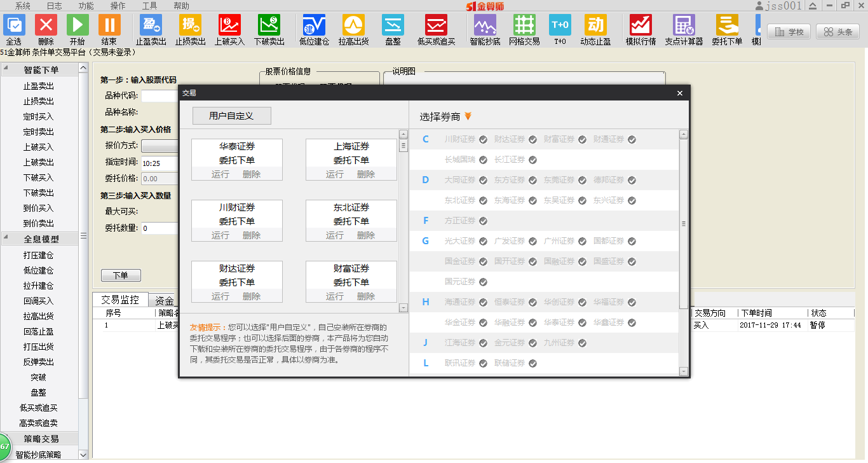This screenshot has width=868, height=463.
Task: Click the 用户自定义 button in the dialog
Action: pos(231,116)
